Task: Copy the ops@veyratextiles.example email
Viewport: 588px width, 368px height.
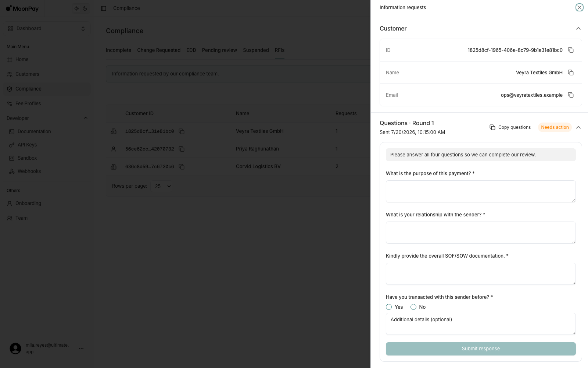Action: click(x=571, y=95)
